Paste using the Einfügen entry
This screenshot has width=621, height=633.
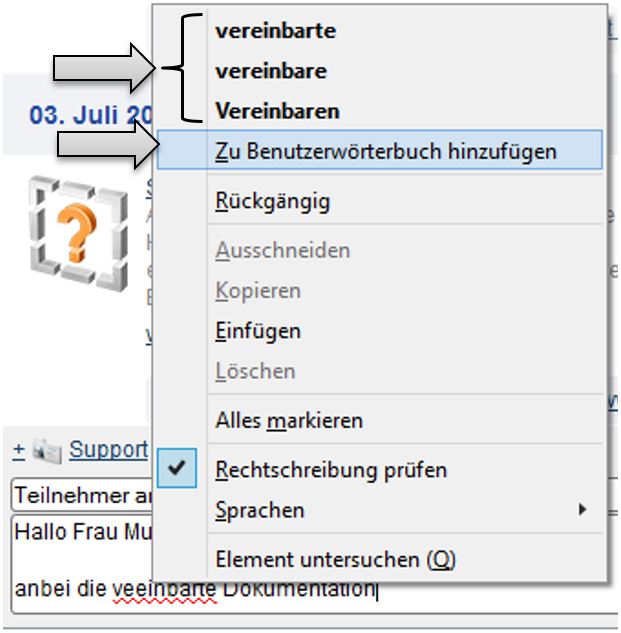click(257, 331)
